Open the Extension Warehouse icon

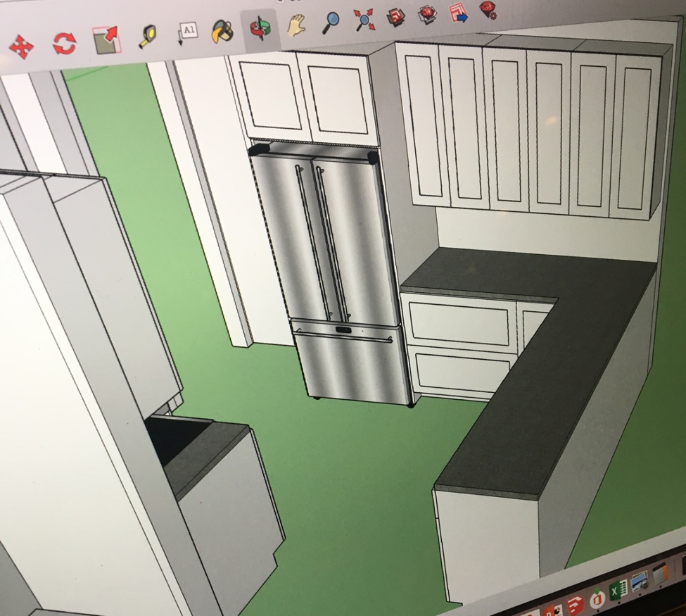click(428, 15)
